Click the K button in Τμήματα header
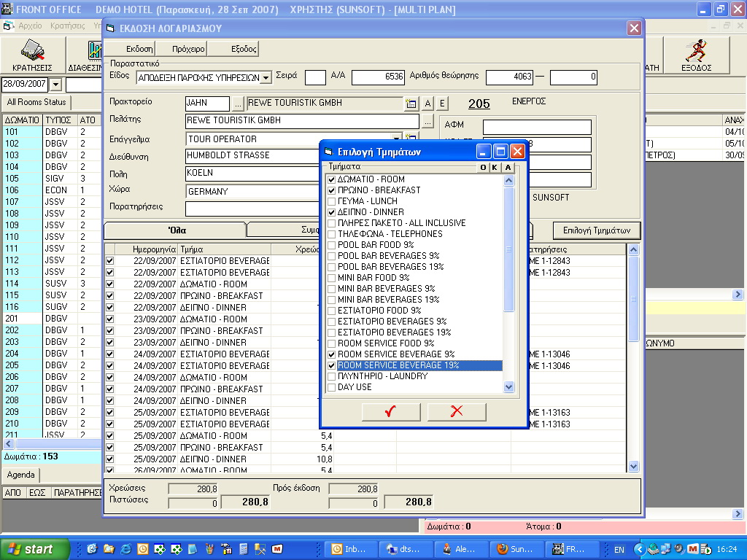Screen dimensions: 747x560 tap(495, 167)
